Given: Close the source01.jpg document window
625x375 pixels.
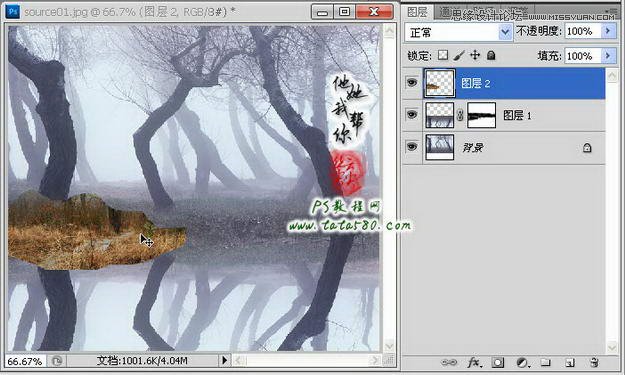Looking at the screenshot, I should point(375,12).
